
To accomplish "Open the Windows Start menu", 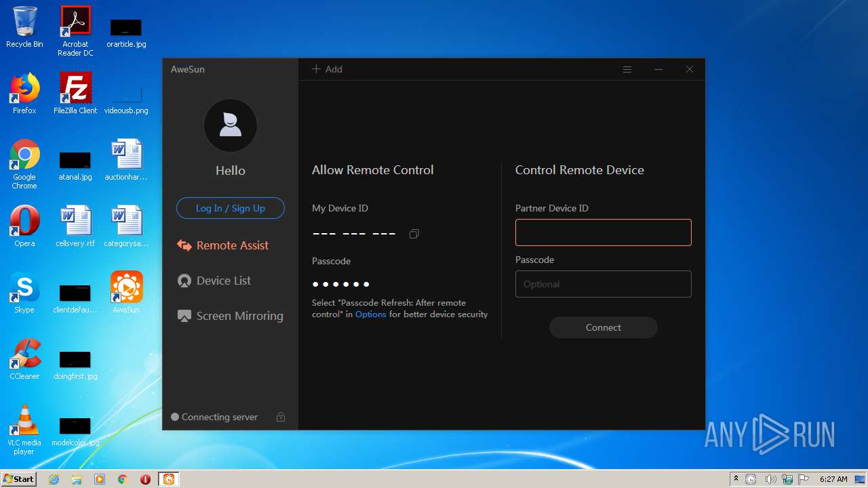I will coord(18,479).
